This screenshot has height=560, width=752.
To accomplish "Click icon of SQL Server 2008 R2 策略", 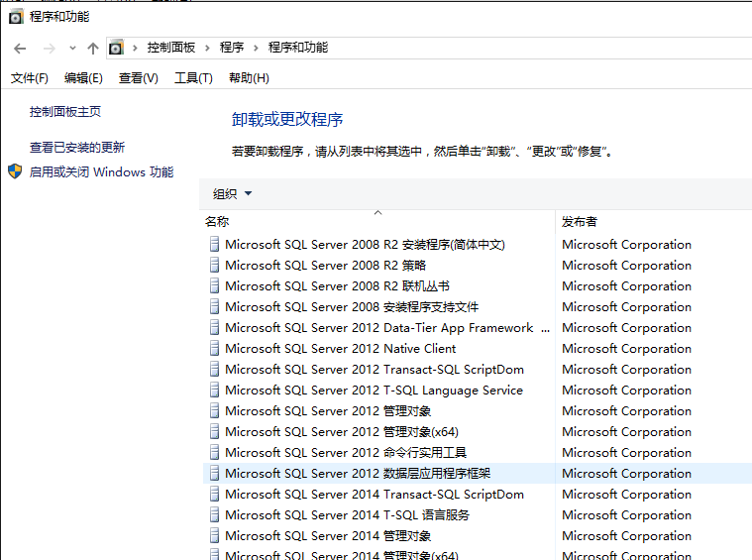I will point(214,266).
